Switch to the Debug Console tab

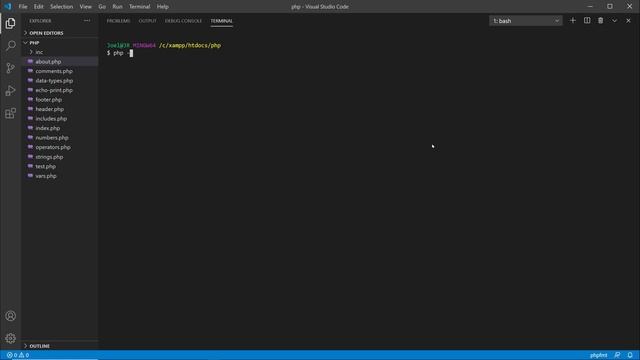pos(183,21)
